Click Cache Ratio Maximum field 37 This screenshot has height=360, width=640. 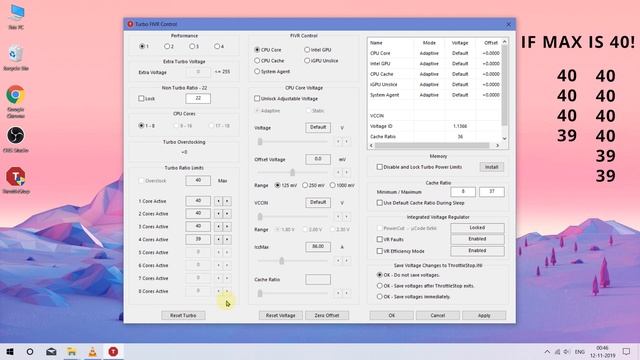point(491,191)
